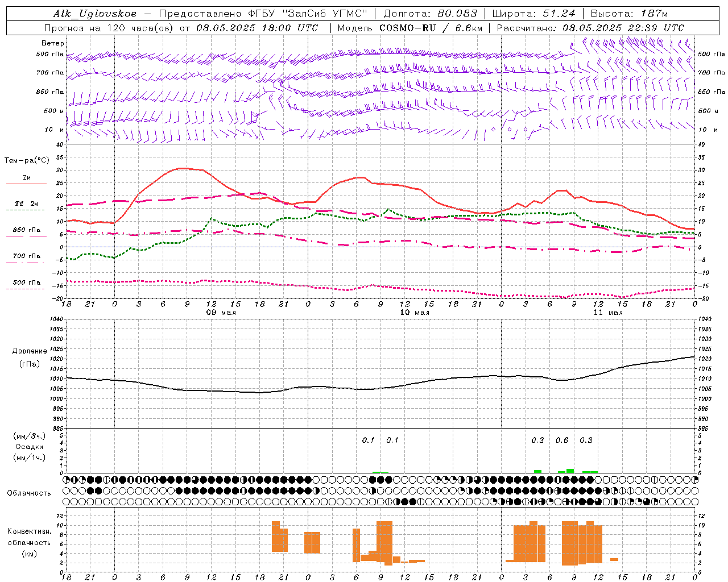Click the green dashed sample under "Td 2м"
The width and height of the screenshot is (728, 582).
pyautogui.click(x=26, y=210)
